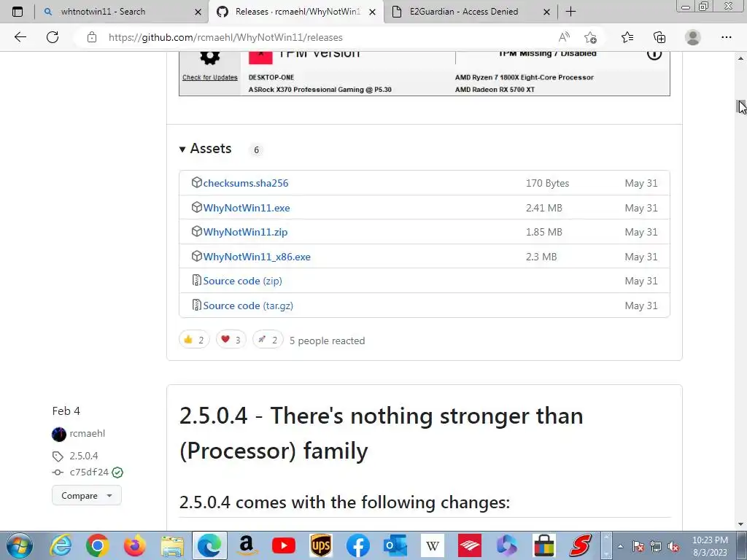
Task: Add this page to favorites star
Action: pos(590,37)
